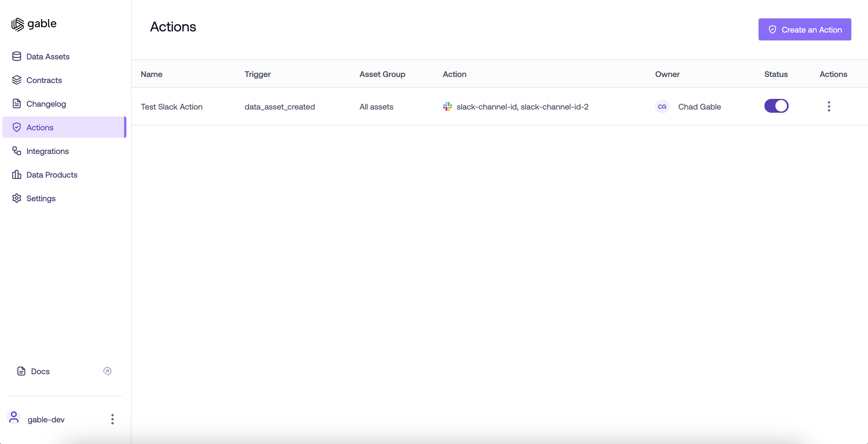
Task: Click Create an Action button
Action: pyautogui.click(x=804, y=30)
